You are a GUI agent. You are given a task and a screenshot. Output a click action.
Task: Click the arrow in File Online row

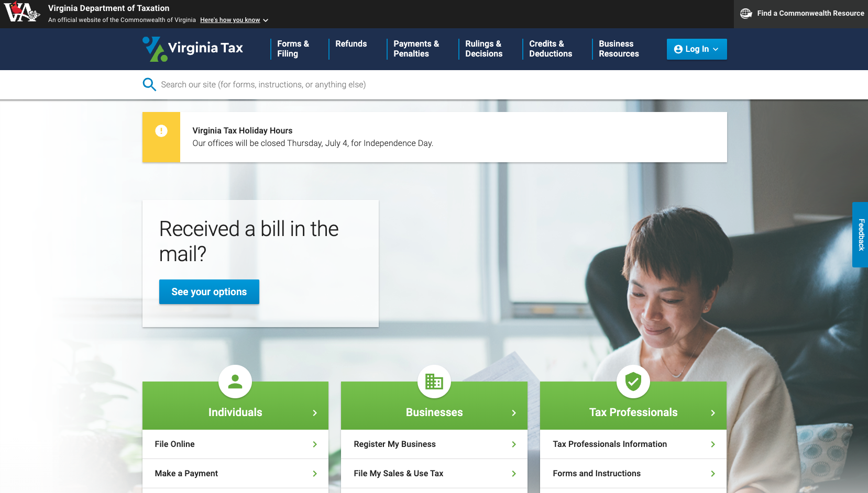click(x=315, y=444)
